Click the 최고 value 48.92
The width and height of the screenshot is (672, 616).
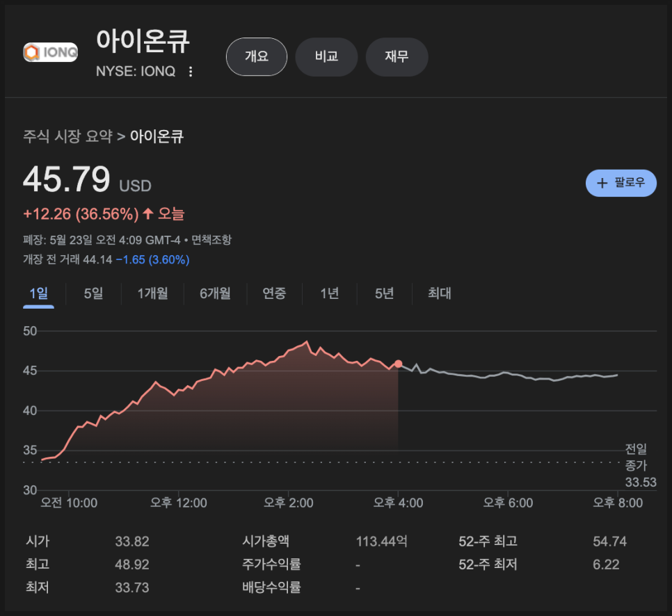(x=132, y=565)
